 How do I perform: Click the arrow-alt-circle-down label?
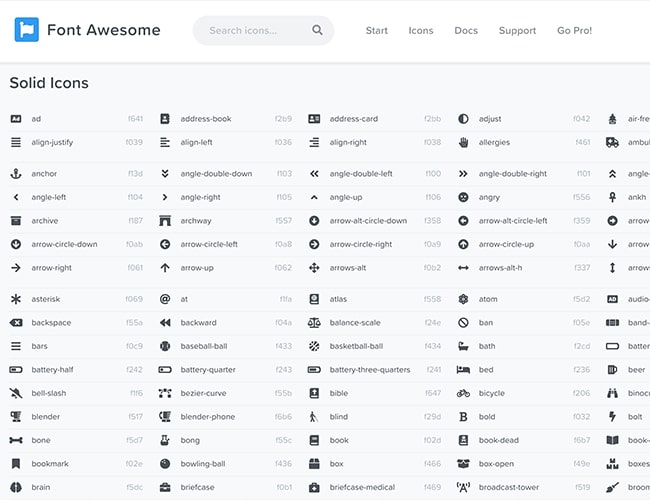point(368,221)
